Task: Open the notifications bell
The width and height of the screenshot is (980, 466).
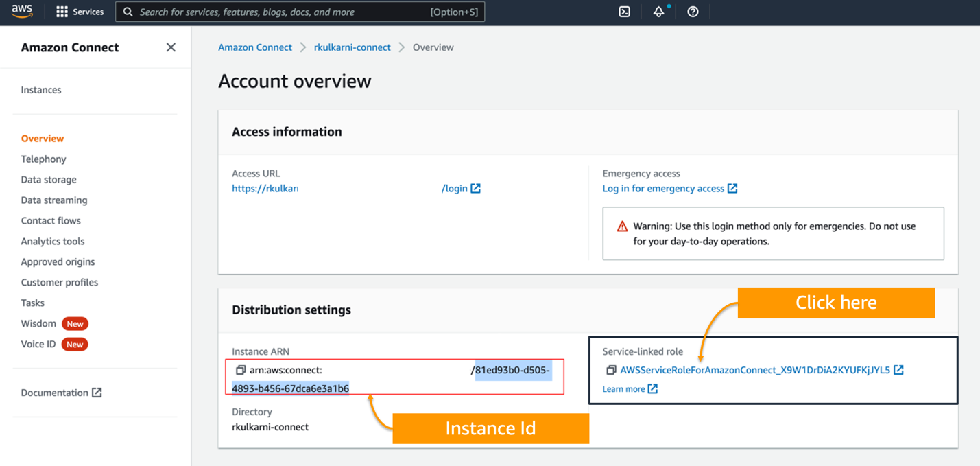Action: [658, 12]
